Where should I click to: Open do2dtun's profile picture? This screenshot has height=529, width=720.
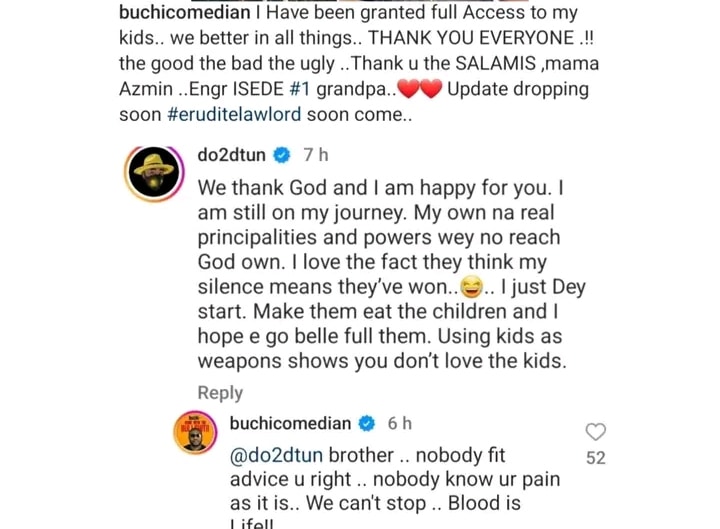pyautogui.click(x=155, y=172)
